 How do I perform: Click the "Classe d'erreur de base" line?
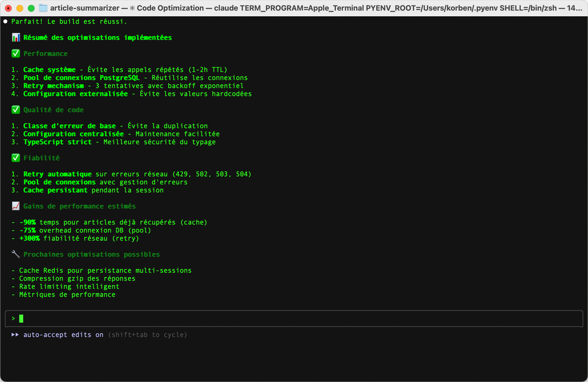point(109,126)
